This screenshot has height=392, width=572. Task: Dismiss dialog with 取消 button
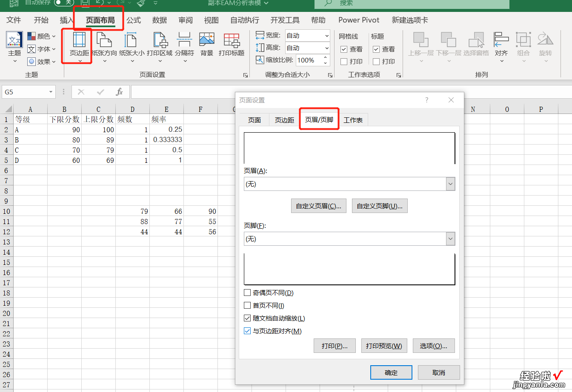coord(439,372)
